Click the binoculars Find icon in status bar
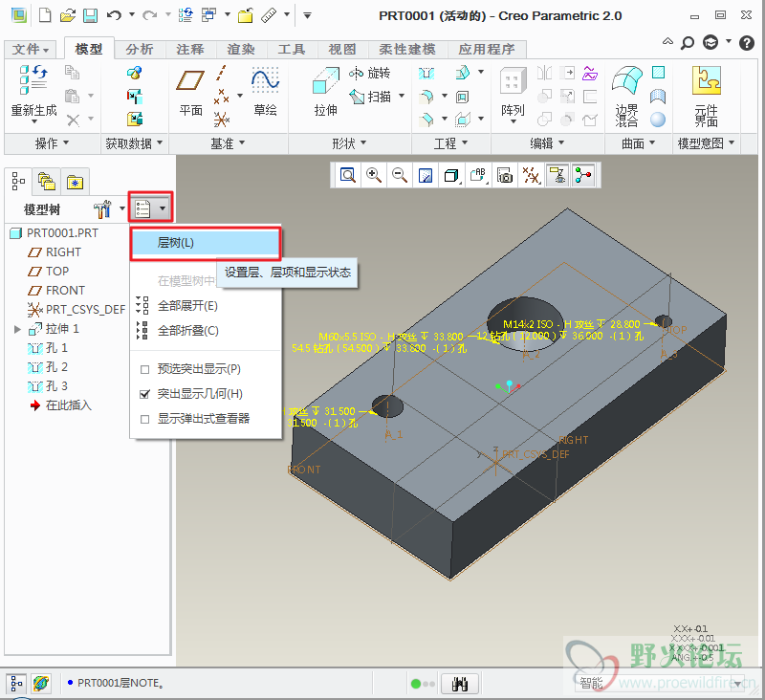This screenshot has width=765, height=700. click(460, 684)
